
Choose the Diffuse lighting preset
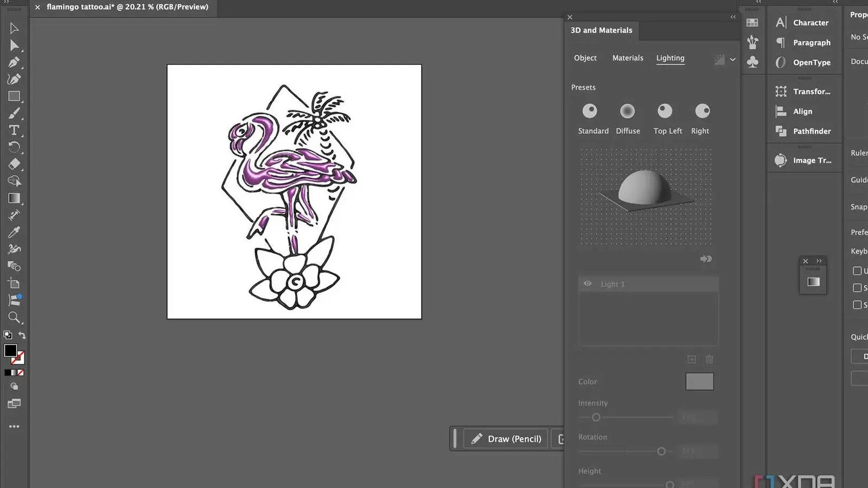pyautogui.click(x=628, y=111)
